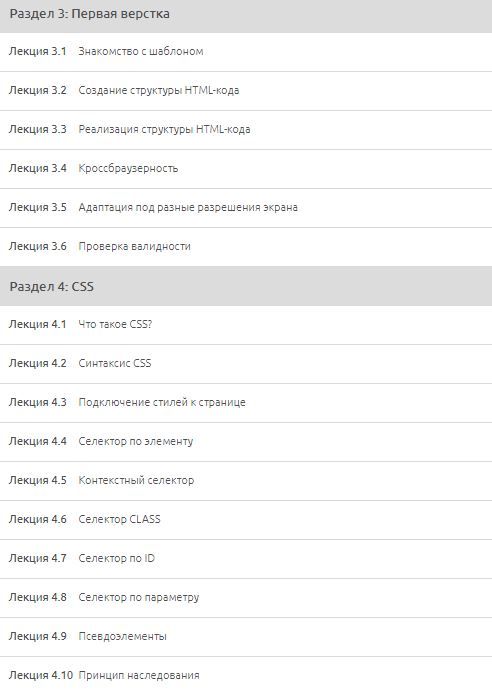
Task: Open lecture 4.1 Что такое CSS?
Action: [x=246, y=325]
